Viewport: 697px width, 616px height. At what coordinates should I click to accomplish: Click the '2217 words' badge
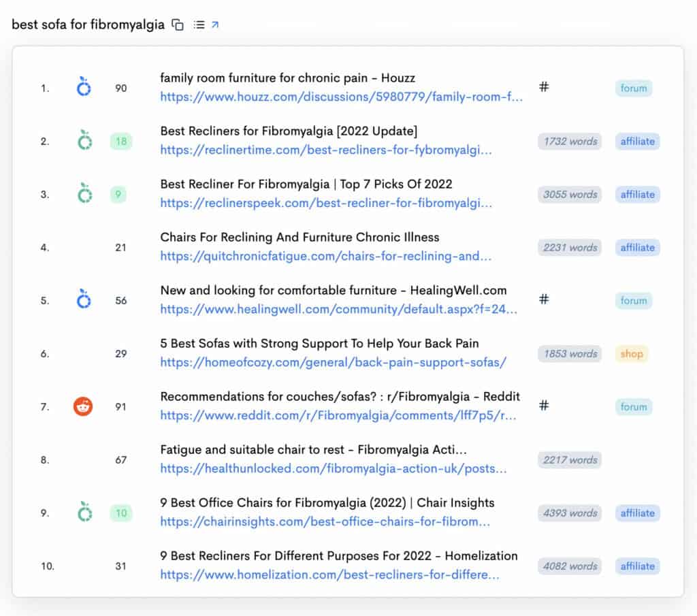[x=570, y=460]
